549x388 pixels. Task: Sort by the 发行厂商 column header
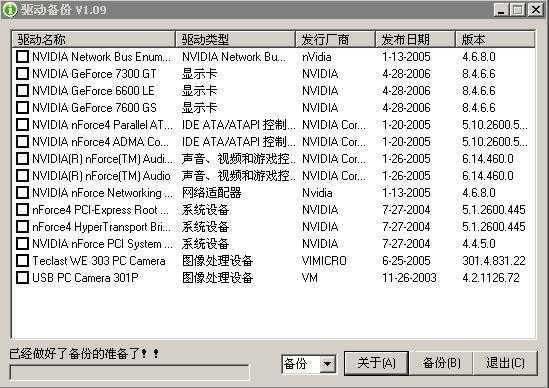point(335,39)
